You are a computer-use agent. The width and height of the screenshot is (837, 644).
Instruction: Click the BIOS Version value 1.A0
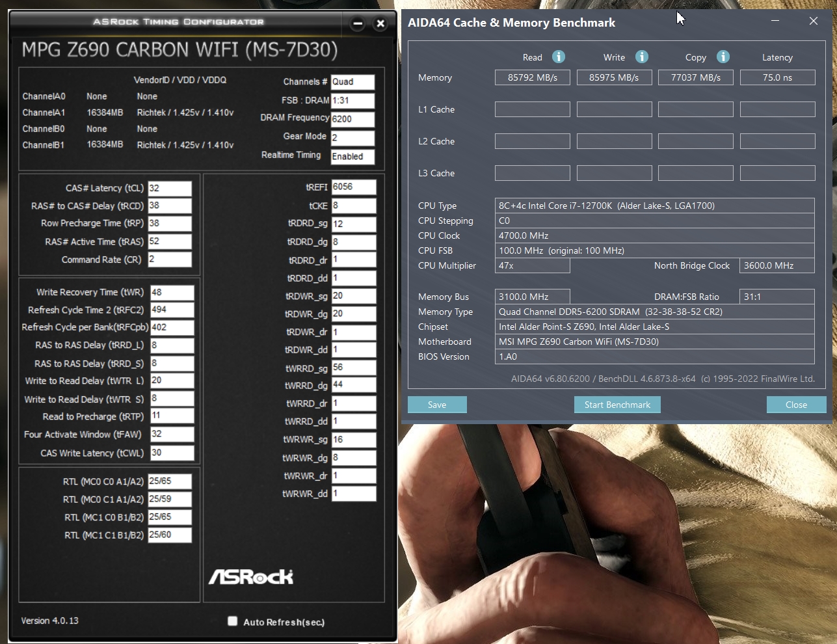655,356
